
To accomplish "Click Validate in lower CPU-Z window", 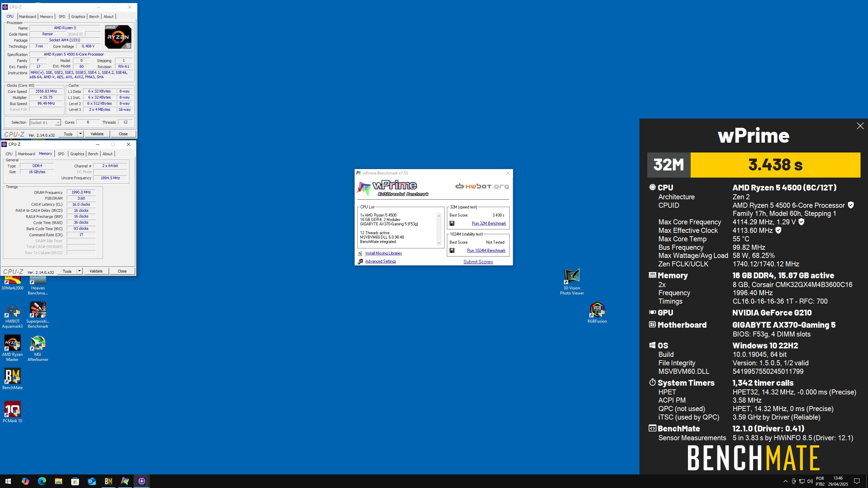I will click(x=96, y=271).
